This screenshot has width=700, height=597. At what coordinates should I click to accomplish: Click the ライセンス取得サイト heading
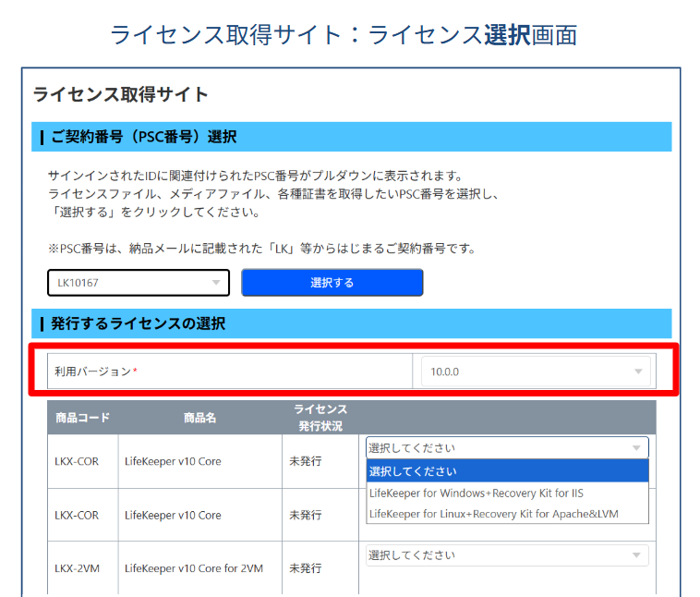click(x=121, y=94)
